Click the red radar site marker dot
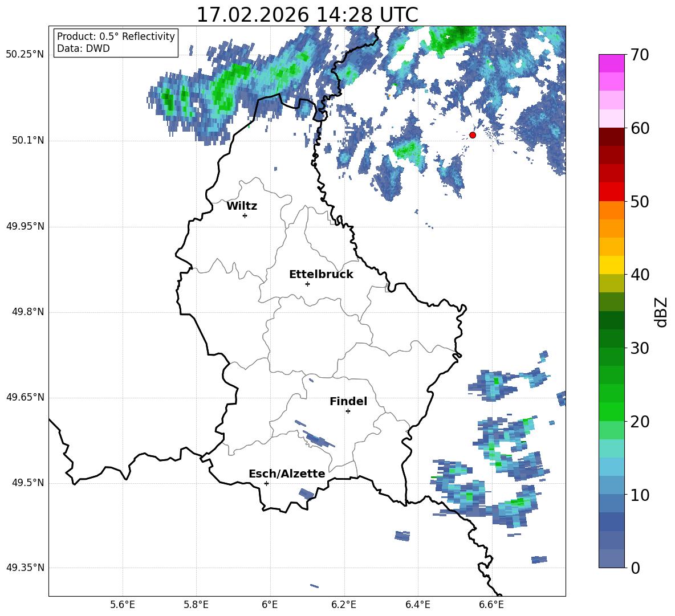Screen dimensions: 675x616 [473, 135]
